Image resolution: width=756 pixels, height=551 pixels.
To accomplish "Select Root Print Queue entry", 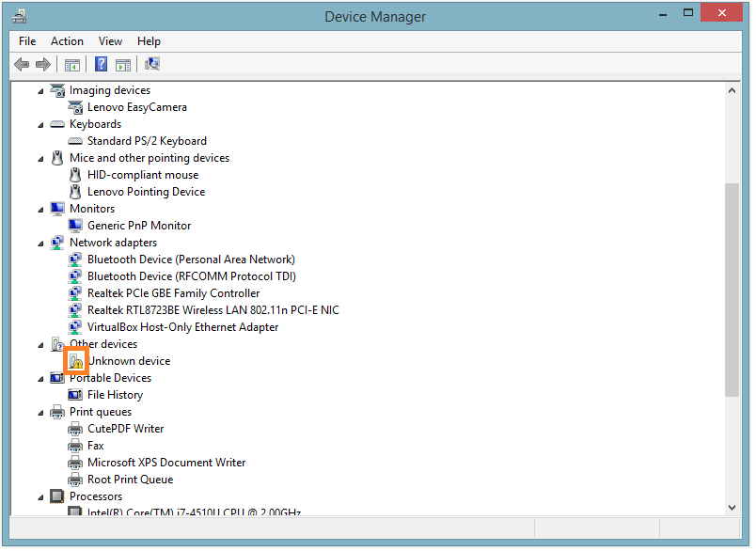I will (x=130, y=480).
